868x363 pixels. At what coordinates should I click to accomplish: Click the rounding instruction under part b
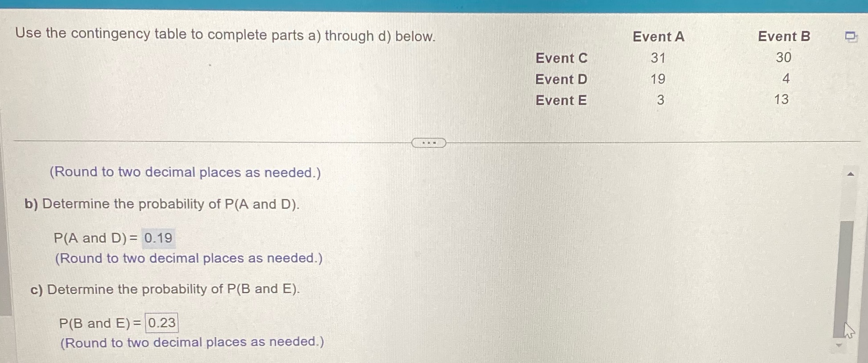click(x=189, y=258)
